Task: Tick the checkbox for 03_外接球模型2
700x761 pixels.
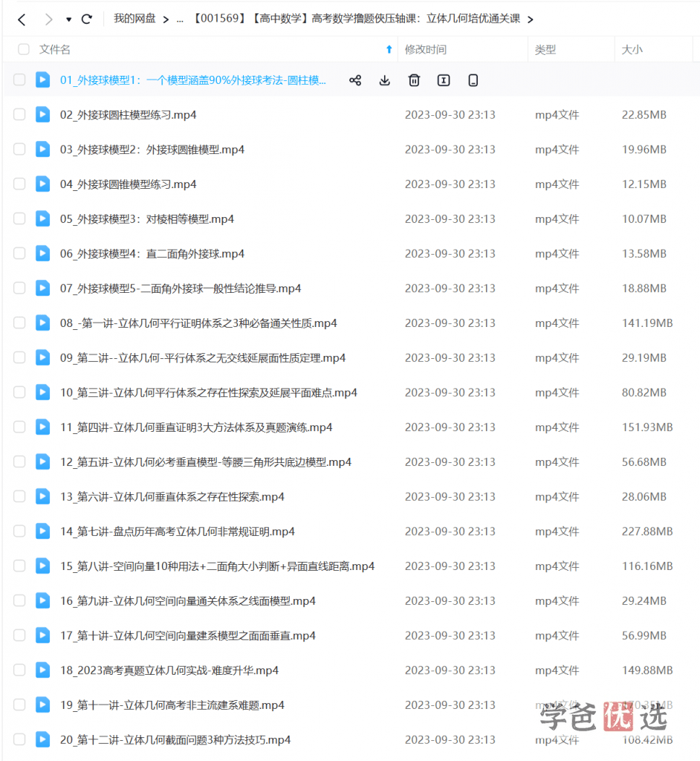Action: (x=19, y=149)
